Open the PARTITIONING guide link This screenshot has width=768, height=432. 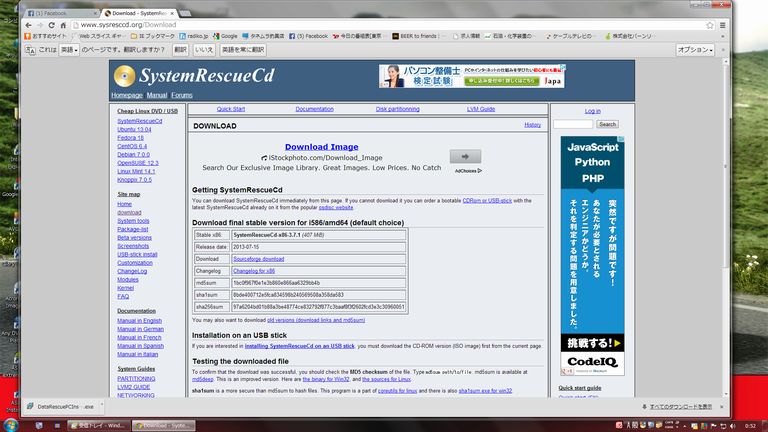pos(136,379)
